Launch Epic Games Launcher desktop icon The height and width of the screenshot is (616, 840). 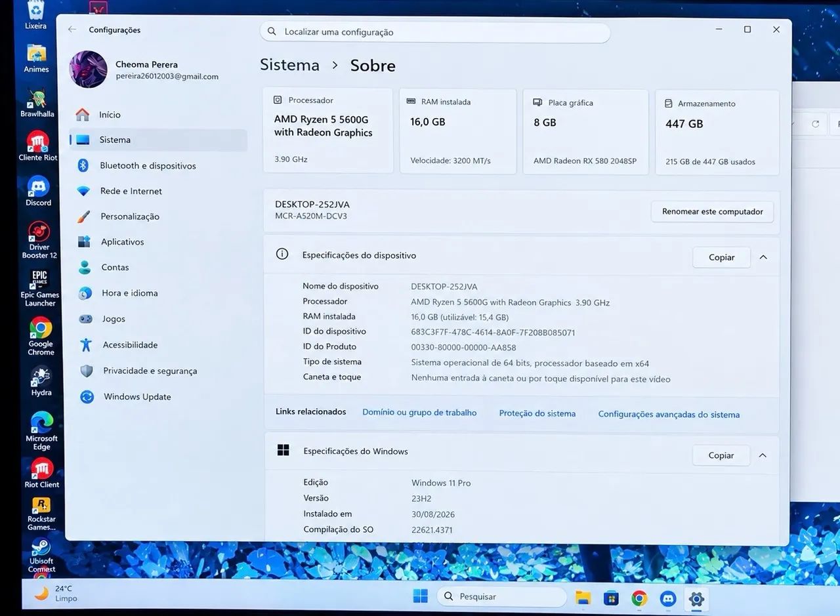(39, 288)
